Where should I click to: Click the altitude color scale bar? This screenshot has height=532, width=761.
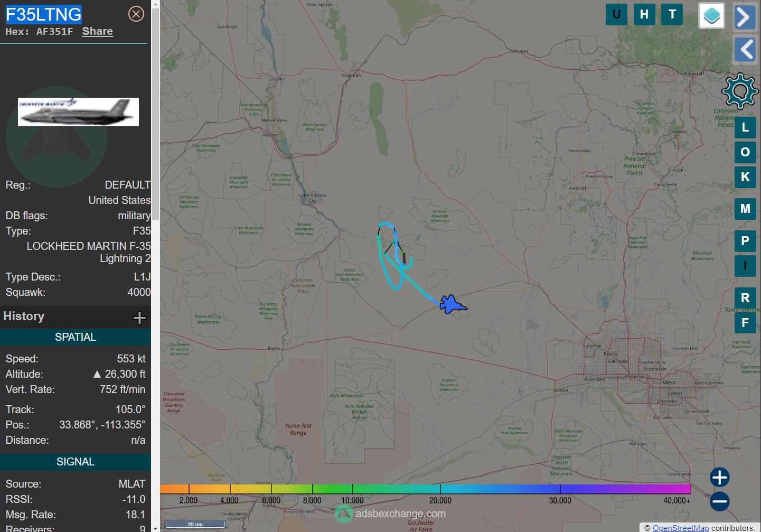425,489
